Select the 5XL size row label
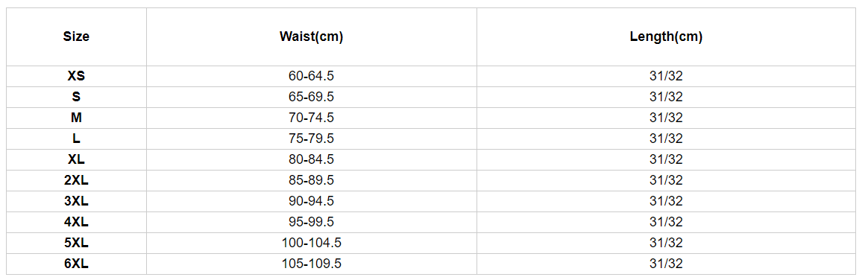Screen dimensions: 868x280 (x=76, y=243)
